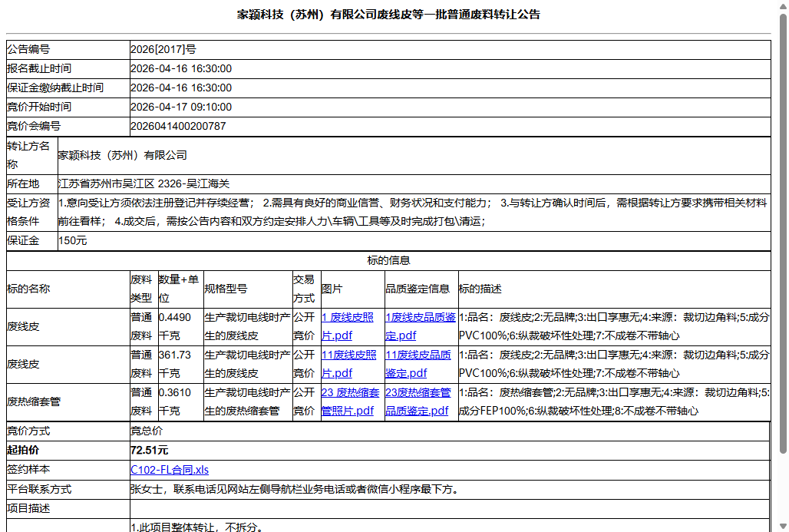Click the 交易方式 column header

click(306, 289)
